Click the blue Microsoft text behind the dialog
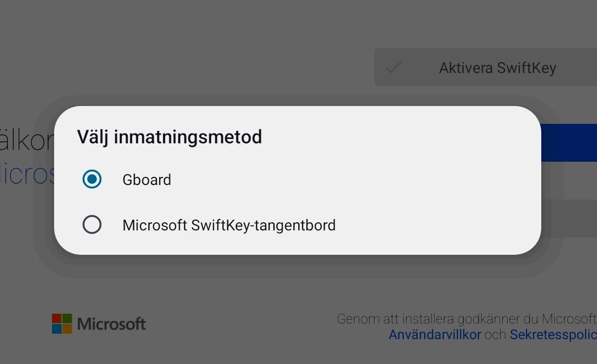This screenshot has width=597, height=364. (27, 173)
